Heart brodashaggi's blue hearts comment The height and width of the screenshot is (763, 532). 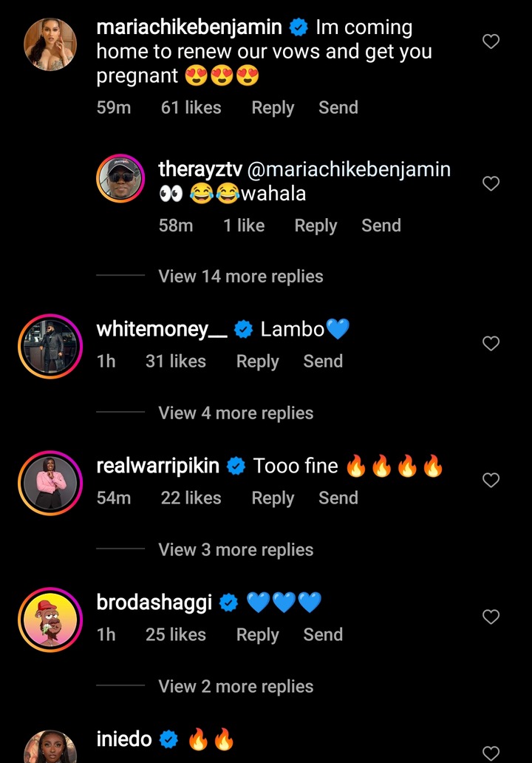click(491, 617)
